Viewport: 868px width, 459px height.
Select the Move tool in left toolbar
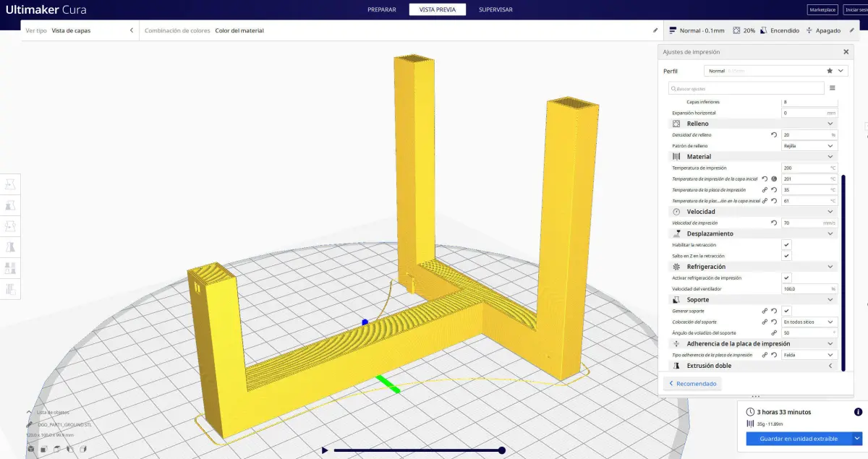[x=10, y=185]
